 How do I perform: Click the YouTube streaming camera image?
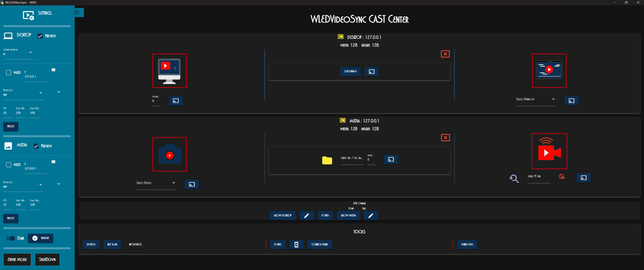pyautogui.click(x=549, y=151)
